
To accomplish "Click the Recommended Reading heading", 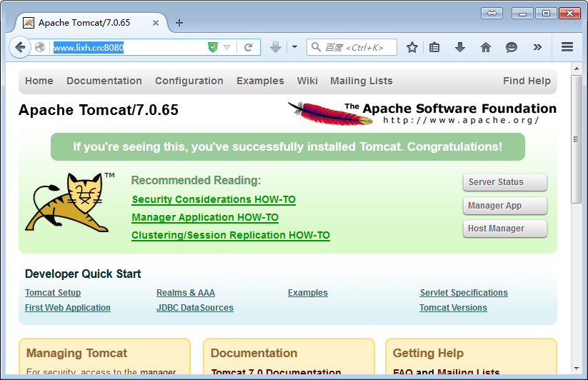I will (x=196, y=180).
